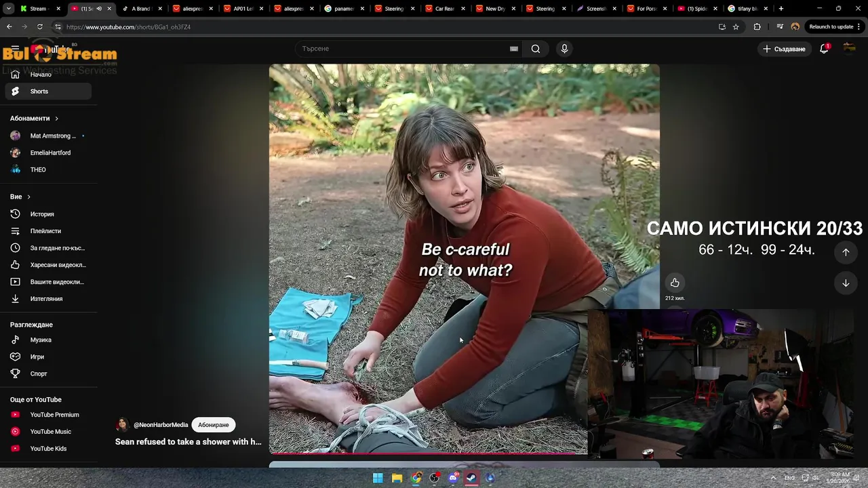Image resolution: width=868 pixels, height=488 pixels.
Task: View site information icon in address bar
Action: (x=58, y=27)
